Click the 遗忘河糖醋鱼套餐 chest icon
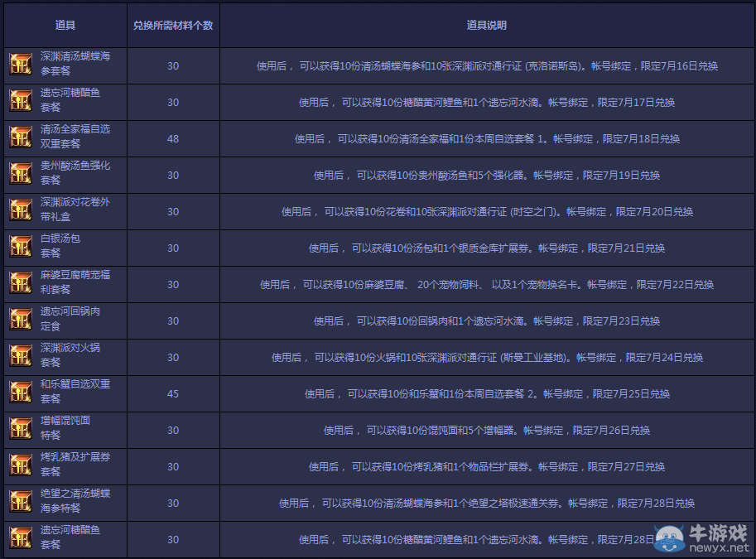The image size is (756, 559). tap(20, 102)
